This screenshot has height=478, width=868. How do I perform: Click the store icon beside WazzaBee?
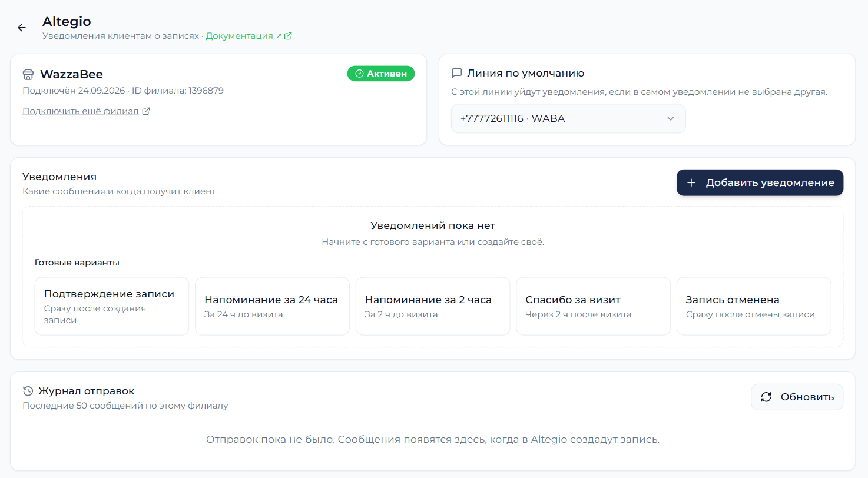(28, 74)
